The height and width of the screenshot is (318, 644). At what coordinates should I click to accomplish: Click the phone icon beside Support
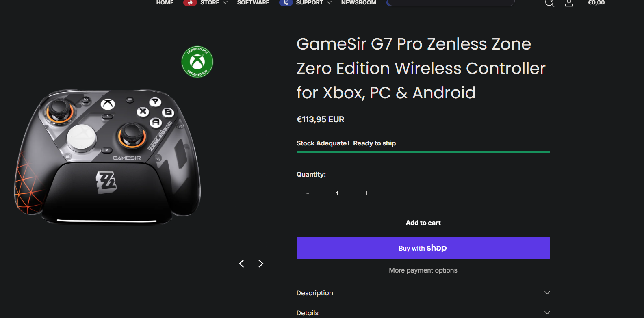pyautogui.click(x=286, y=2)
